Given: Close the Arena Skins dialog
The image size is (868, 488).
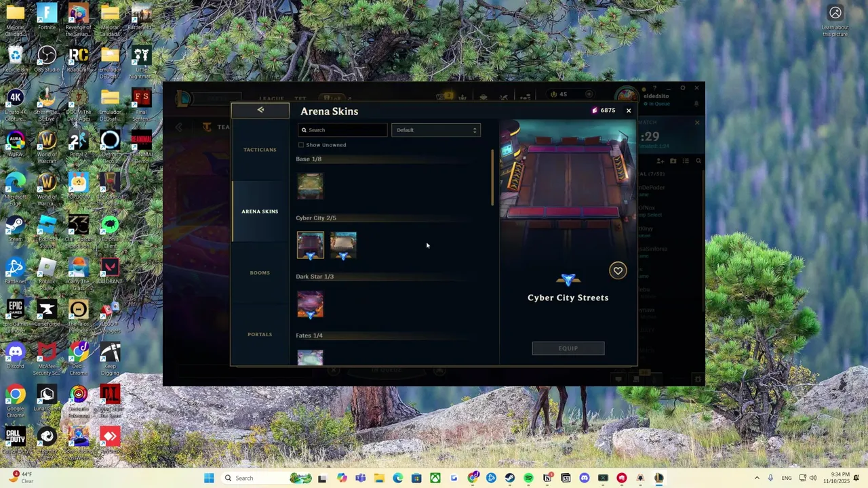Looking at the screenshot, I should (629, 110).
